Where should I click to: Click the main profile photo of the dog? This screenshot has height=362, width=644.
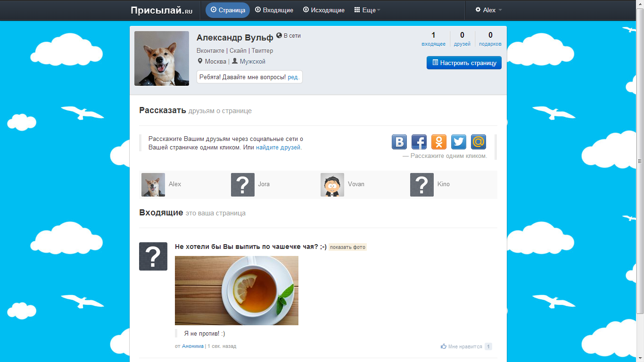point(162,58)
